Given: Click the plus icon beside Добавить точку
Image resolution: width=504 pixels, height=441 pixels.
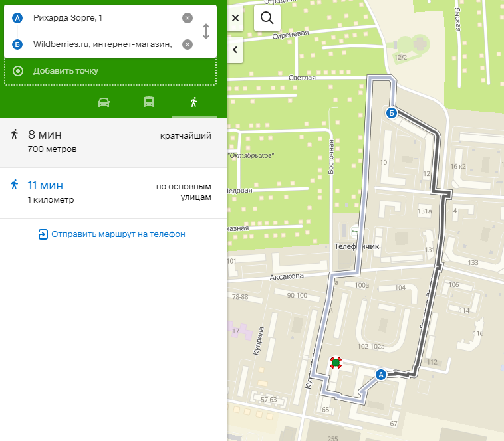Looking at the screenshot, I should click(x=18, y=71).
